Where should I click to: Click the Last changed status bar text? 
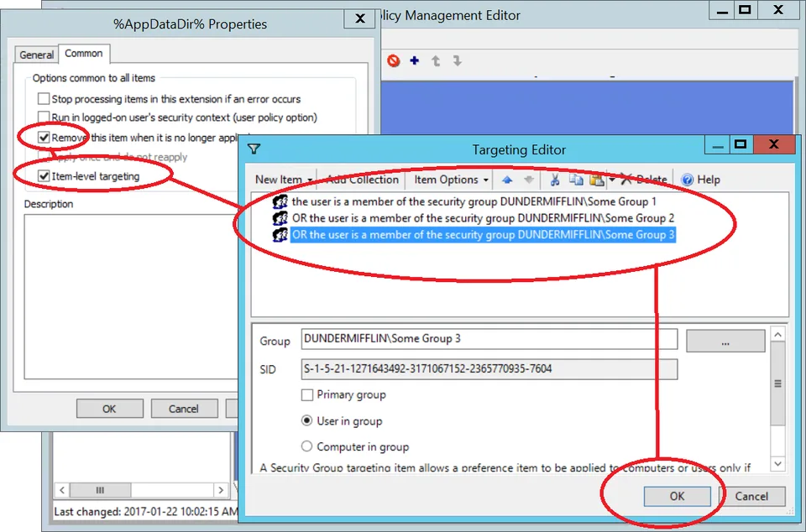pyautogui.click(x=145, y=512)
